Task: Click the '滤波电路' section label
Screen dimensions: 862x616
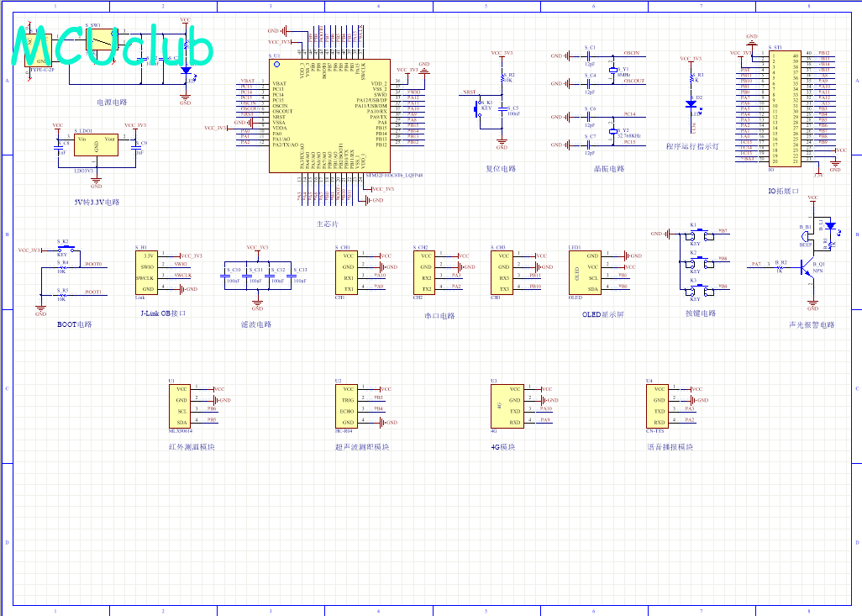Action: (256, 324)
